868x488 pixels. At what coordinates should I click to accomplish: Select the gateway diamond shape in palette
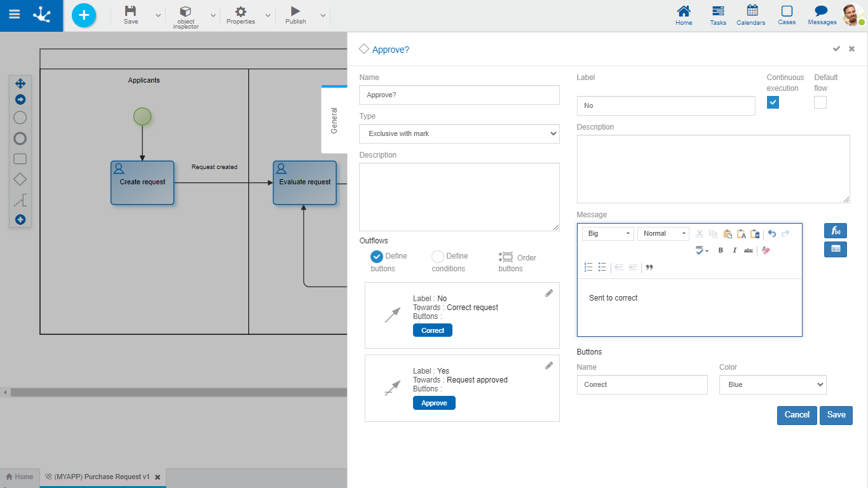20,179
